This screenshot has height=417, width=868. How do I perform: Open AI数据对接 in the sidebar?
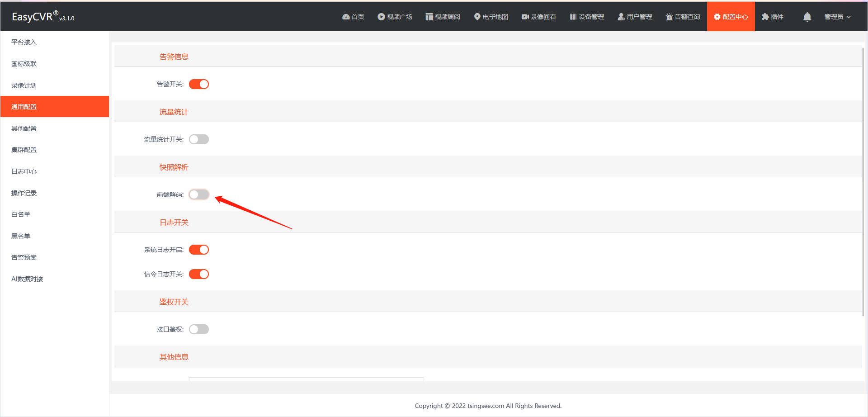click(55, 279)
